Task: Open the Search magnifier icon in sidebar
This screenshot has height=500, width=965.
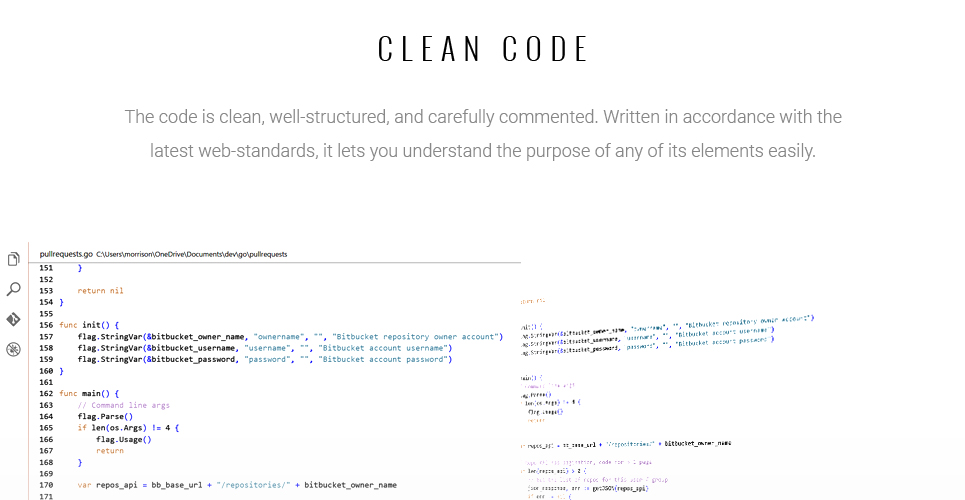Action: point(14,289)
